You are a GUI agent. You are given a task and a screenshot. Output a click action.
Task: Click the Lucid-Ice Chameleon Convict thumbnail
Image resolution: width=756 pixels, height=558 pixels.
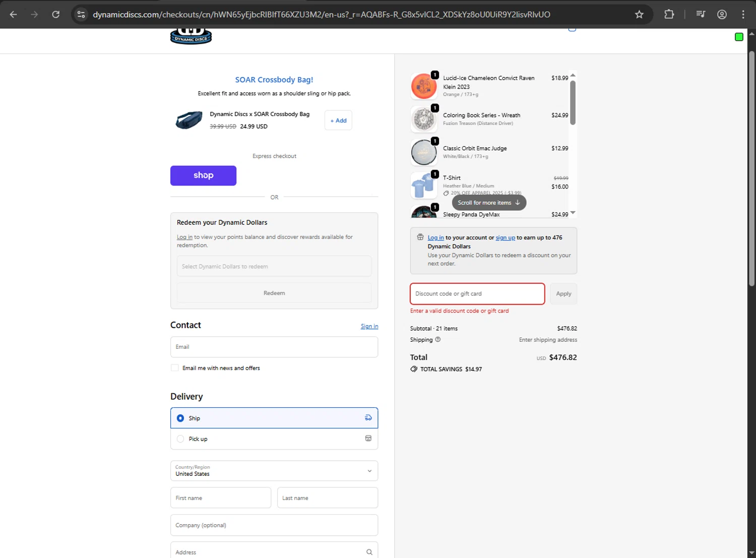click(x=424, y=86)
